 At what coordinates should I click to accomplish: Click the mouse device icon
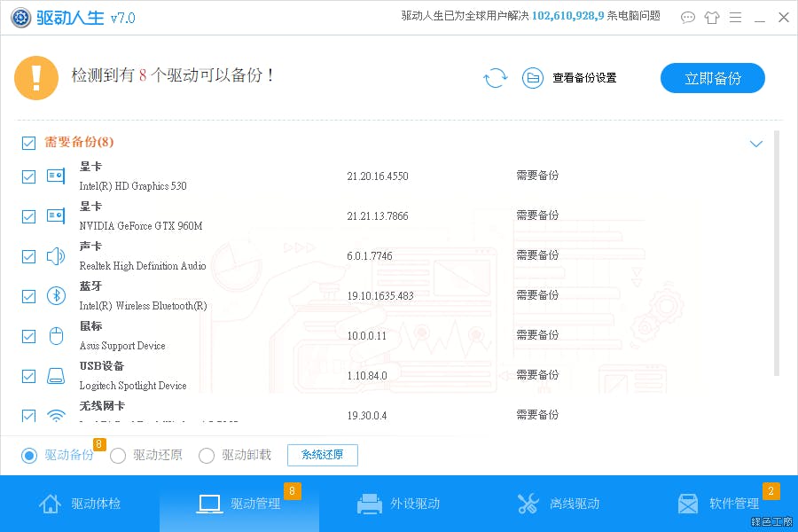[x=56, y=336]
